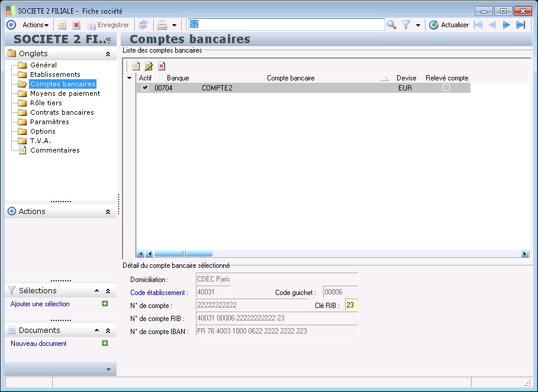
Task: Check the Relevé compte checkbox
Action: click(x=446, y=88)
